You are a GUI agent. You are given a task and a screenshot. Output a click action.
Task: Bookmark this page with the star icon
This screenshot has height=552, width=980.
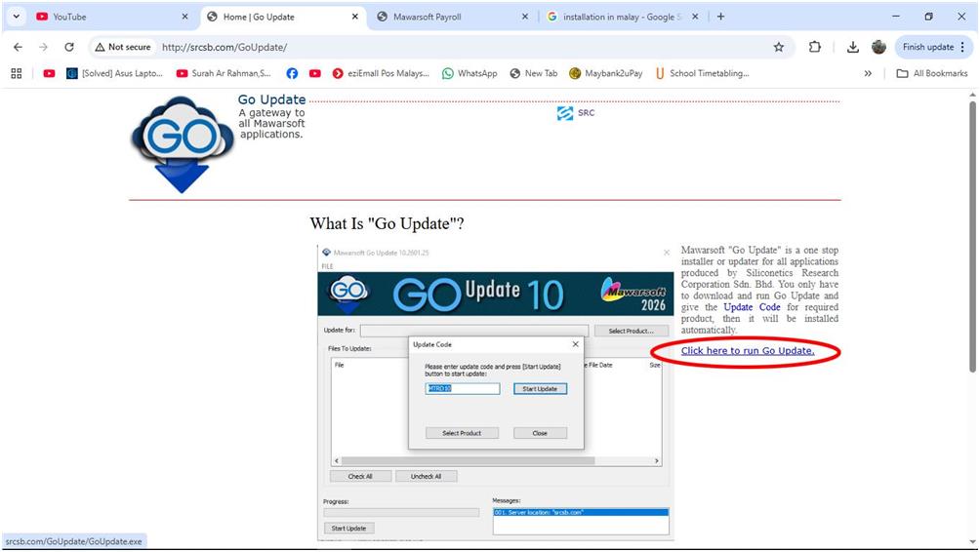778,47
